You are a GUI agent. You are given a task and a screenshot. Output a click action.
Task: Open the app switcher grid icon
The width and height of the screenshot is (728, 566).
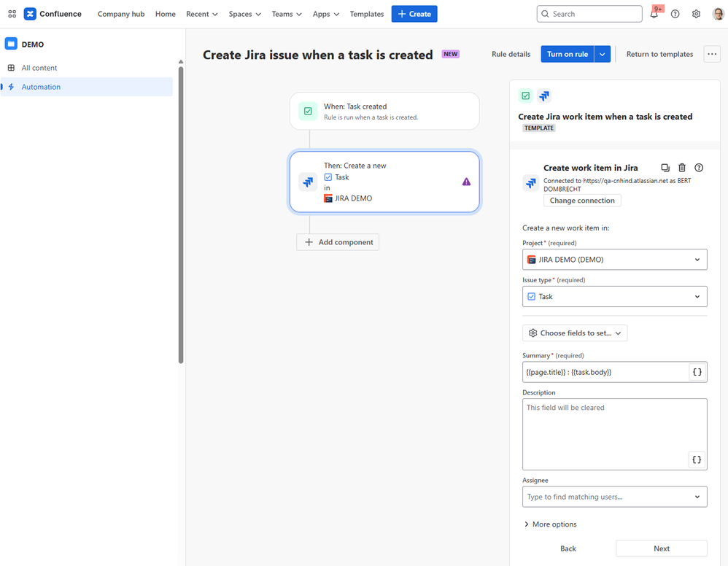pyautogui.click(x=12, y=14)
